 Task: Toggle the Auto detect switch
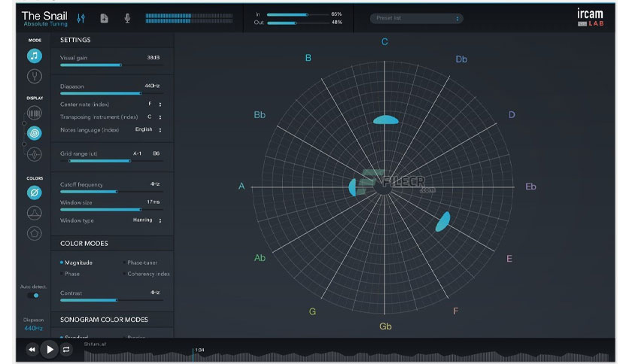[x=33, y=296]
